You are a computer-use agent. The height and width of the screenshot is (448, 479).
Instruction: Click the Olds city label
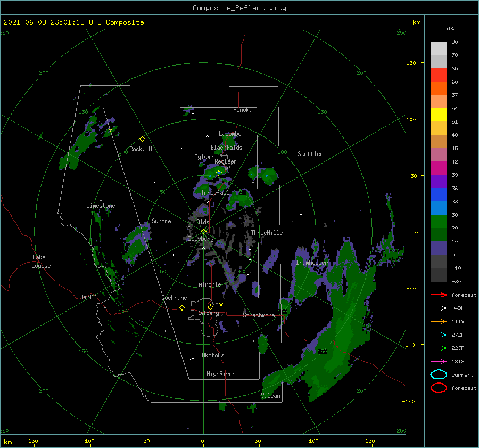click(x=203, y=222)
